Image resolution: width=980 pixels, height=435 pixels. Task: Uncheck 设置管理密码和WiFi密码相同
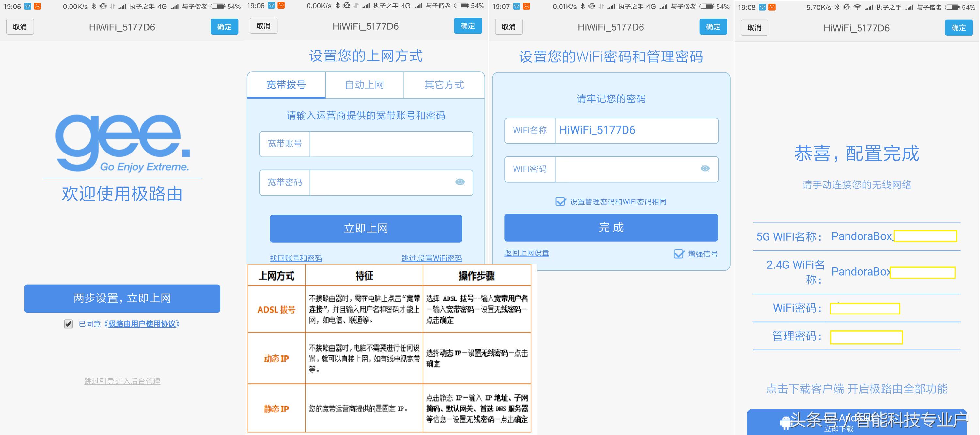[561, 202]
